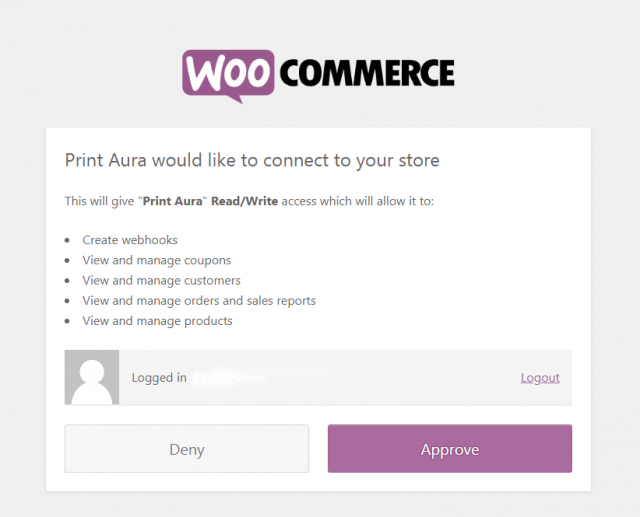Click the bullet beside View and manage products
Screen dimensions: 640x517
(x=67, y=321)
